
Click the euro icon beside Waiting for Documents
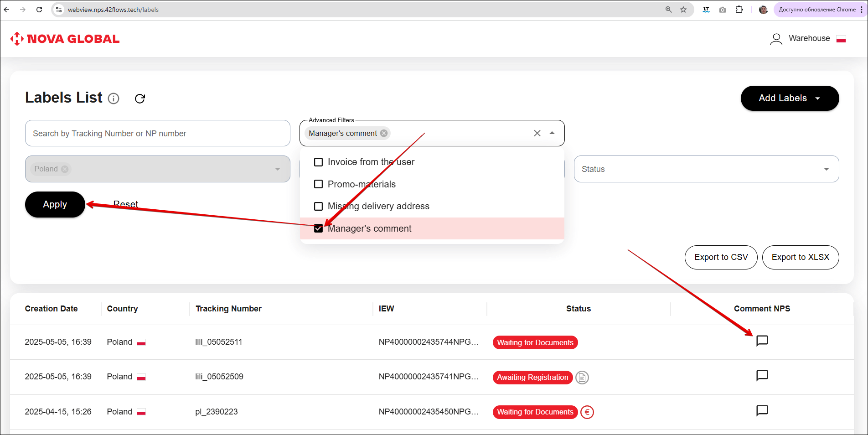(x=587, y=412)
